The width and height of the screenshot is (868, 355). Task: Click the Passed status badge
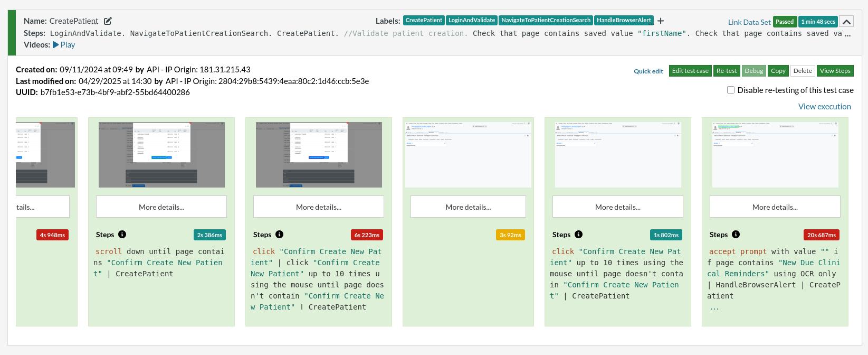(785, 22)
